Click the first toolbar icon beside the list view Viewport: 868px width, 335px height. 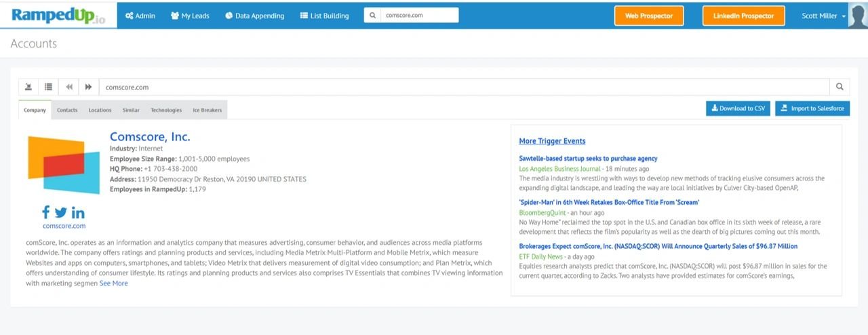click(x=28, y=87)
